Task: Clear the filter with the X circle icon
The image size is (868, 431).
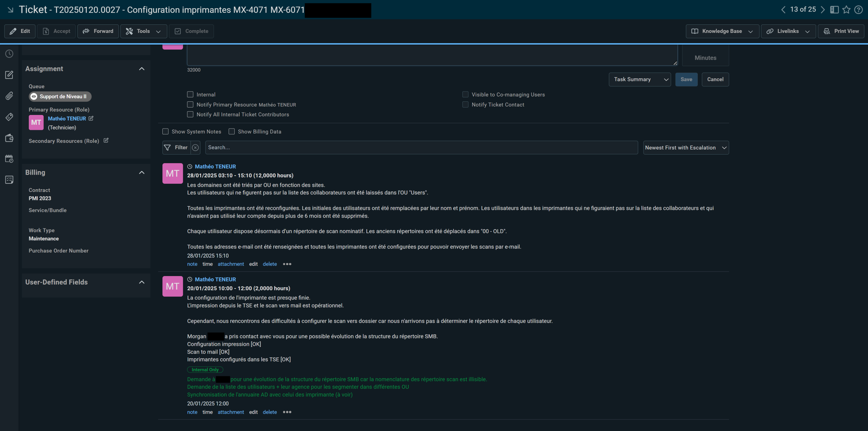Action: [x=195, y=148]
